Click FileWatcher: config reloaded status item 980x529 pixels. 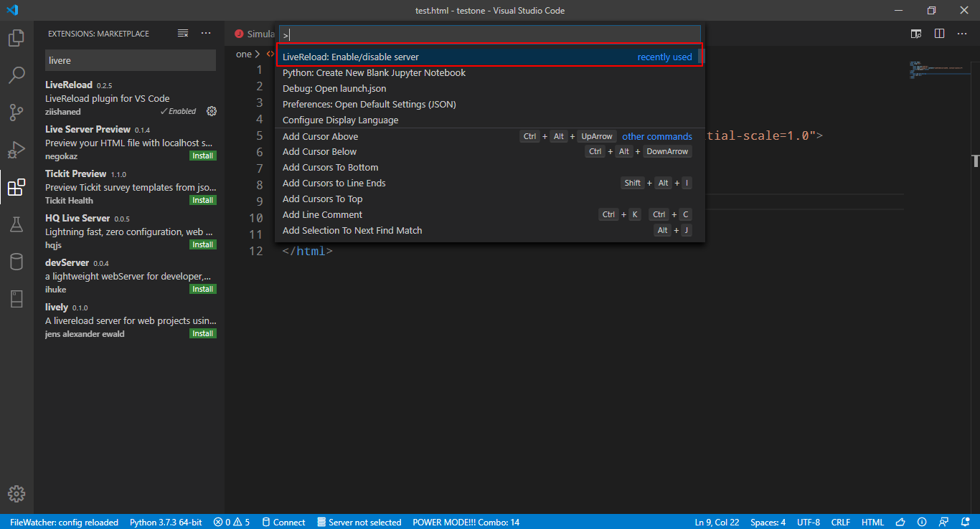[64, 522]
